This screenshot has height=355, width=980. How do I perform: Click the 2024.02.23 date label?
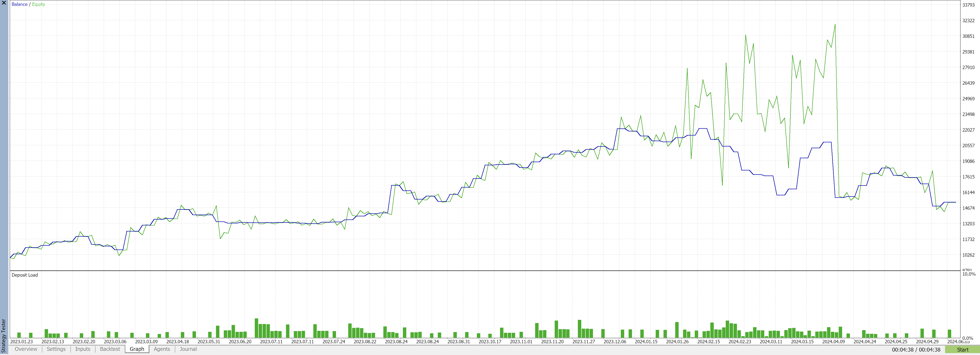coord(740,342)
